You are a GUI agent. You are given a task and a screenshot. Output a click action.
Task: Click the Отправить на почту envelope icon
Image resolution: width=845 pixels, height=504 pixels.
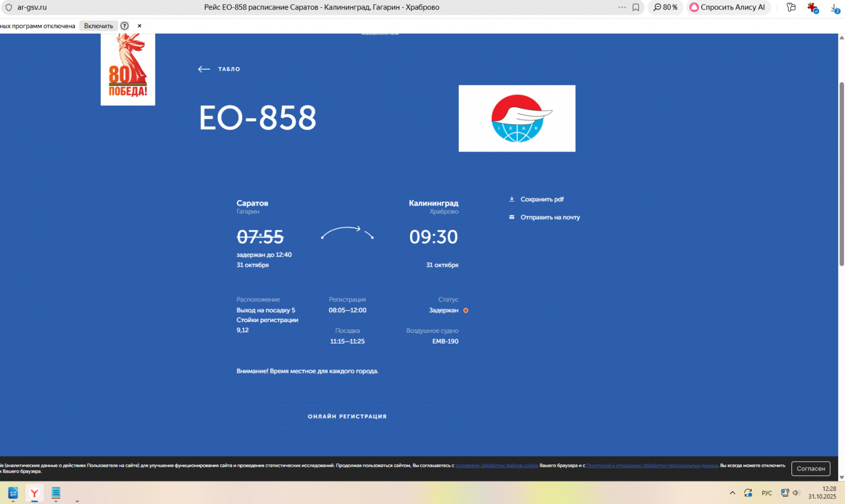pyautogui.click(x=512, y=217)
